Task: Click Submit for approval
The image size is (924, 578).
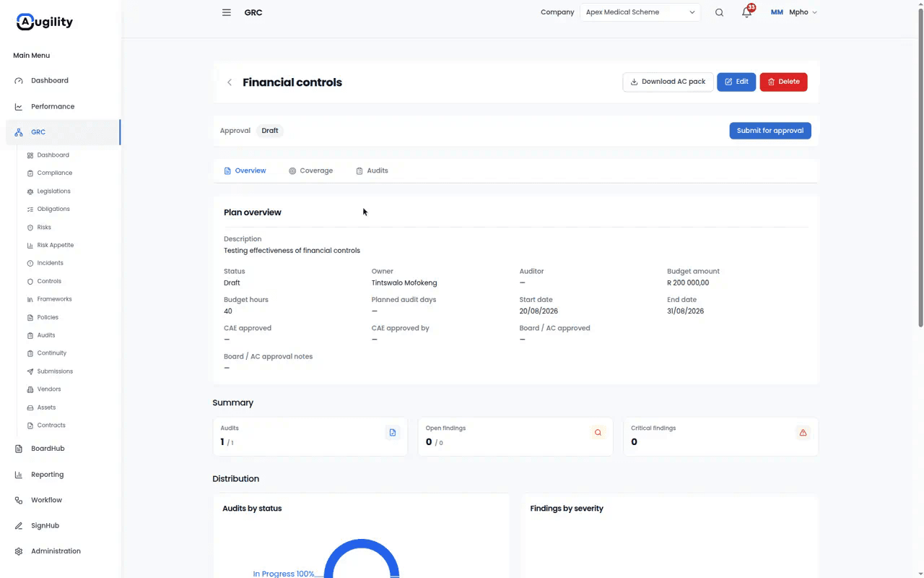Action: click(x=770, y=131)
